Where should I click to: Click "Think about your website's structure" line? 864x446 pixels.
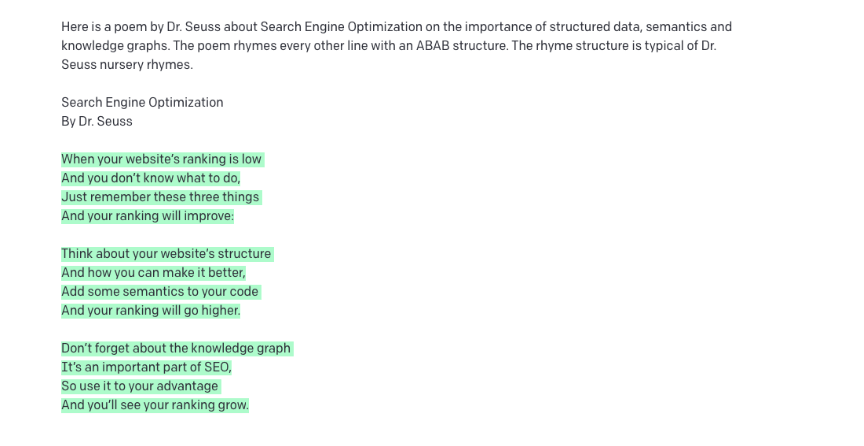pos(166,254)
